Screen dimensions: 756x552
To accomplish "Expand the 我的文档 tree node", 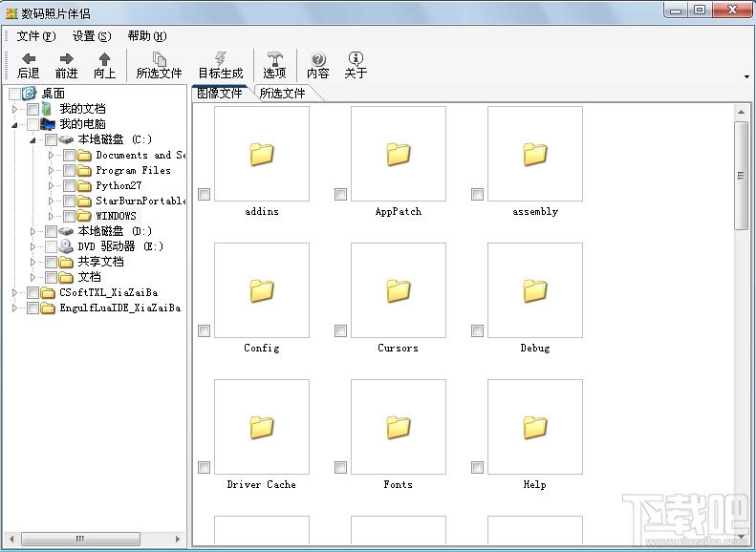I will [14, 109].
